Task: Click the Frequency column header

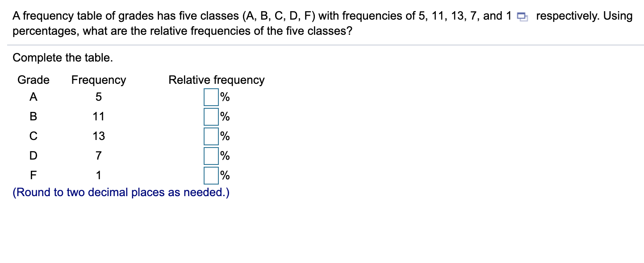Action: [98, 80]
